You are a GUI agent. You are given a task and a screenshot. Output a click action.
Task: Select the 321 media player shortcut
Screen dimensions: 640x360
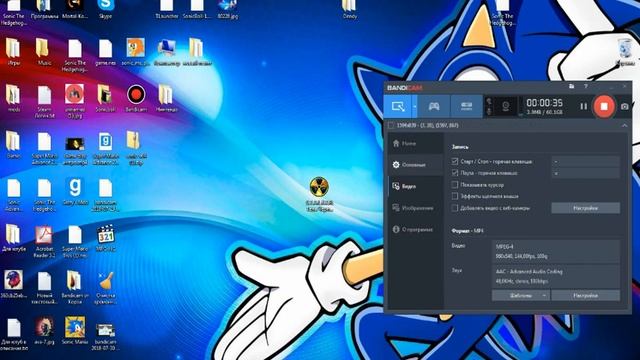(105, 238)
